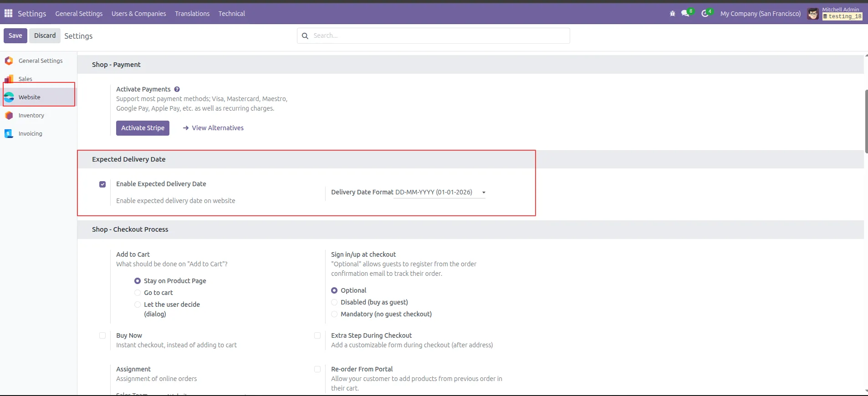Click the settings Search input field
This screenshot has height=396, width=868.
tap(437, 36)
